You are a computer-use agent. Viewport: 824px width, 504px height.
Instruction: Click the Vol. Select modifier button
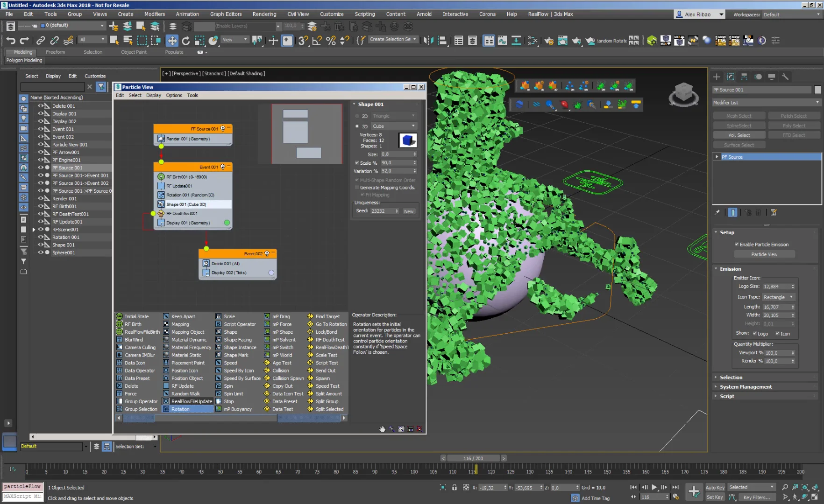(x=739, y=135)
